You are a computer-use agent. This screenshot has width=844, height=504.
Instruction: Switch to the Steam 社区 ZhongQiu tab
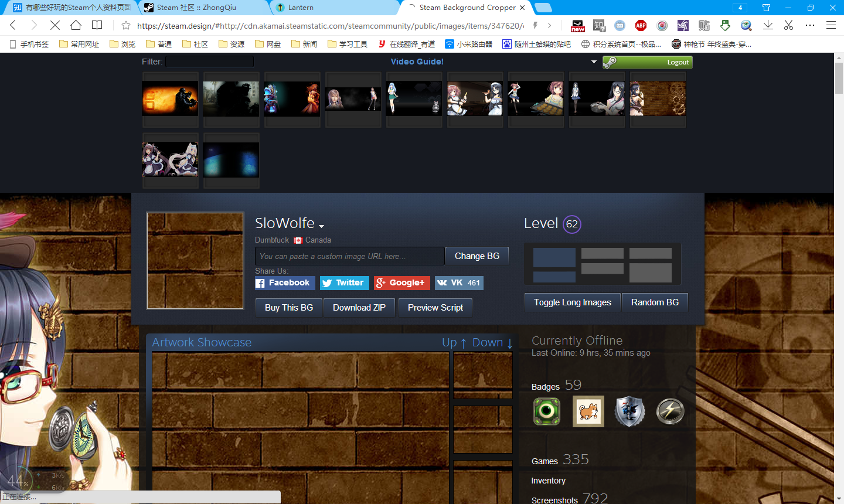click(203, 8)
